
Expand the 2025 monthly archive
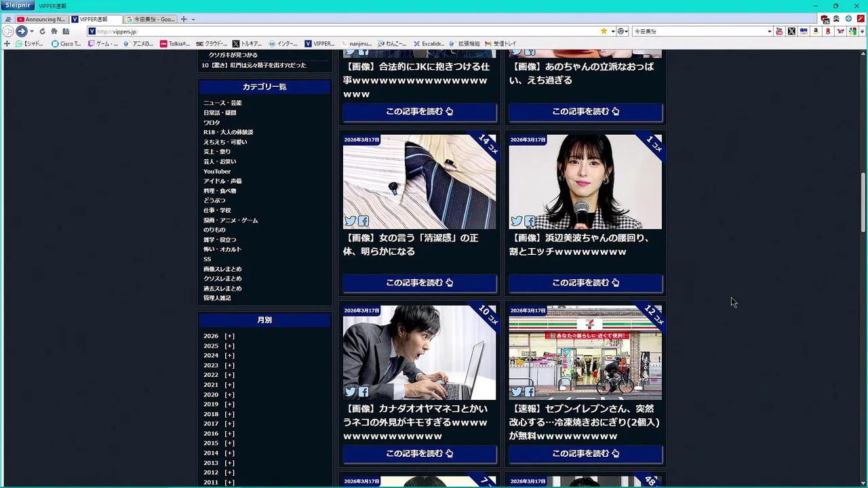pyautogui.click(x=230, y=346)
